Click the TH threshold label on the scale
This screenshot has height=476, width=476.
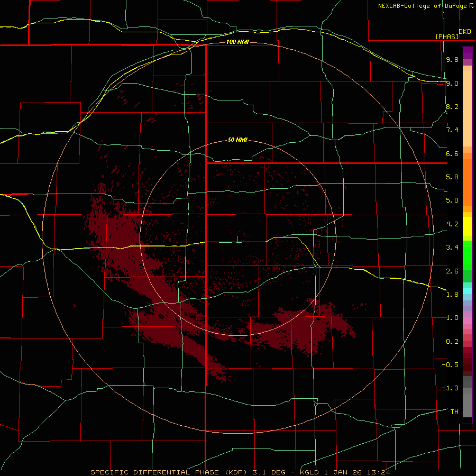pos(454,412)
